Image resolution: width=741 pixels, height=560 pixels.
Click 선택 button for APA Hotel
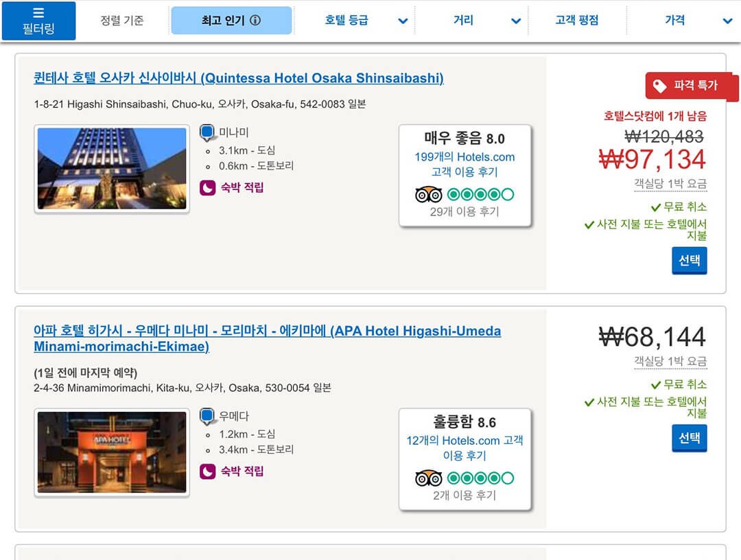point(690,438)
